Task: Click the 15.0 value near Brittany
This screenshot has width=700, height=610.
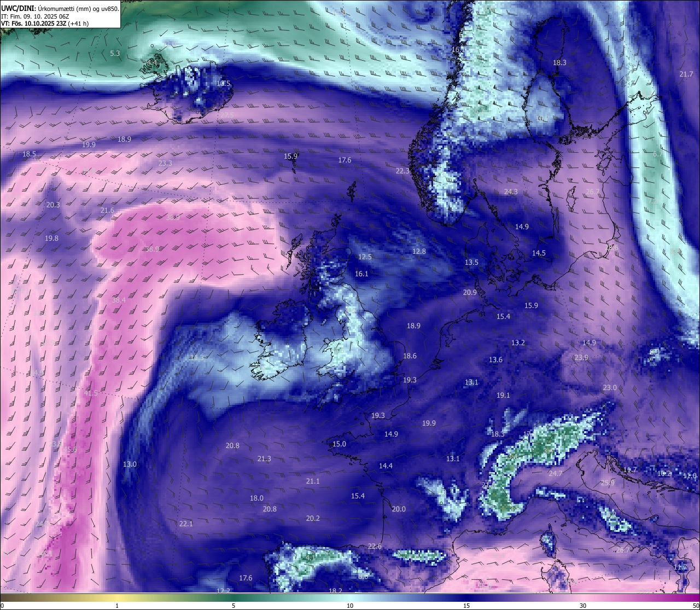Action: click(x=340, y=444)
